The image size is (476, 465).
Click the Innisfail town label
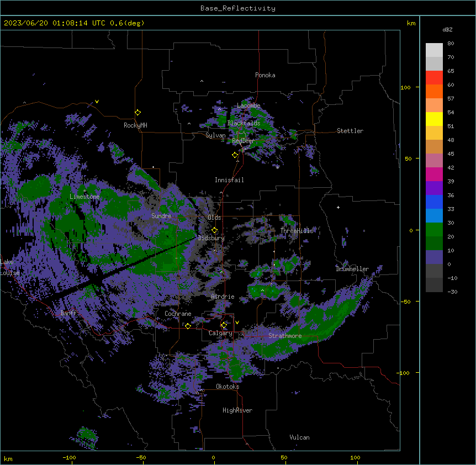click(229, 180)
